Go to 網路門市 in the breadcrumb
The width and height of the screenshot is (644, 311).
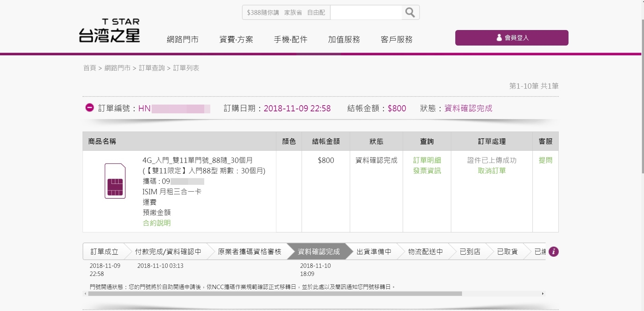click(117, 68)
